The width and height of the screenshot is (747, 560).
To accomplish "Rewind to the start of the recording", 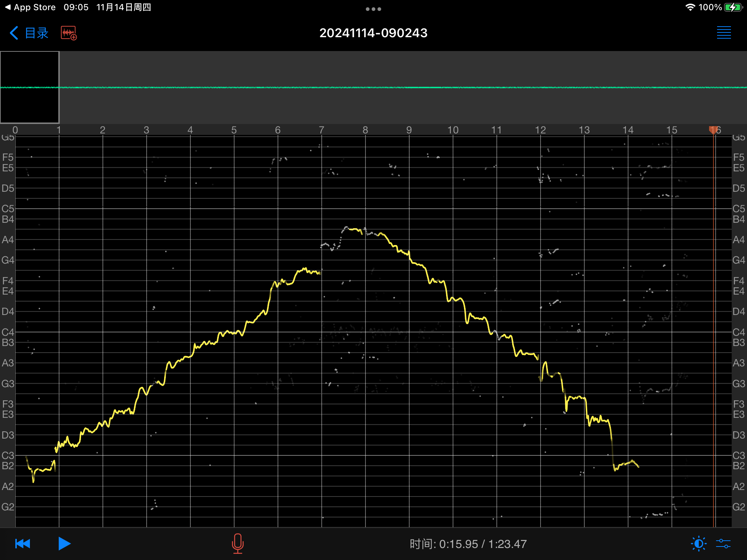I will (23, 544).
